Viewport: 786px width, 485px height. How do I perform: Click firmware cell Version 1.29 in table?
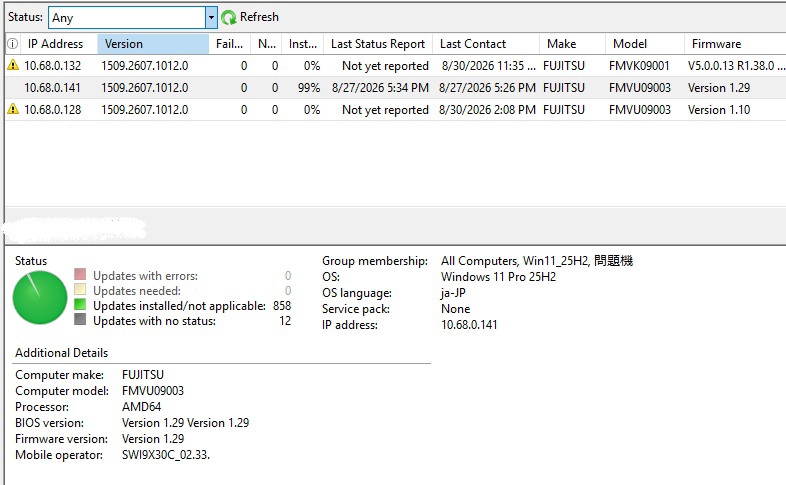coord(719,88)
